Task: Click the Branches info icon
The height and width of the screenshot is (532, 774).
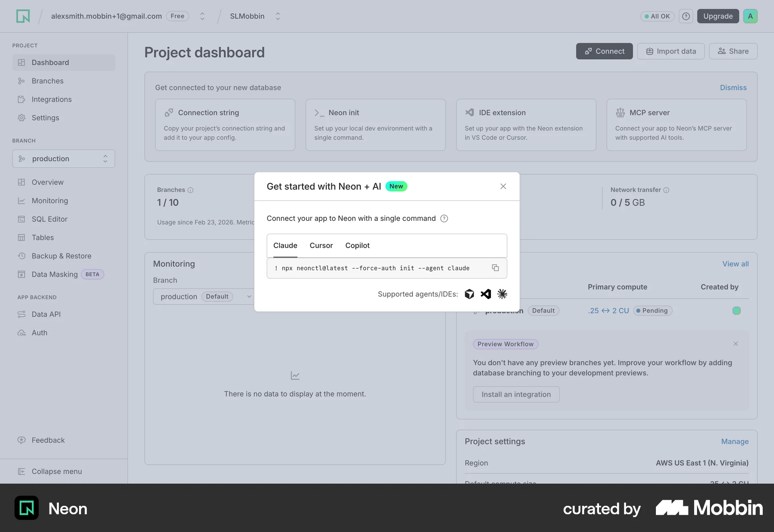Action: click(191, 190)
